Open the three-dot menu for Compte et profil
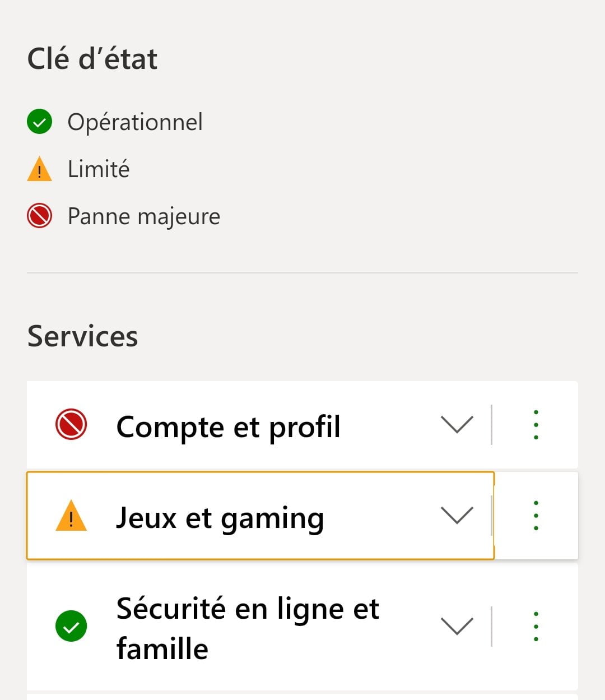605x700 pixels. pyautogui.click(x=536, y=425)
